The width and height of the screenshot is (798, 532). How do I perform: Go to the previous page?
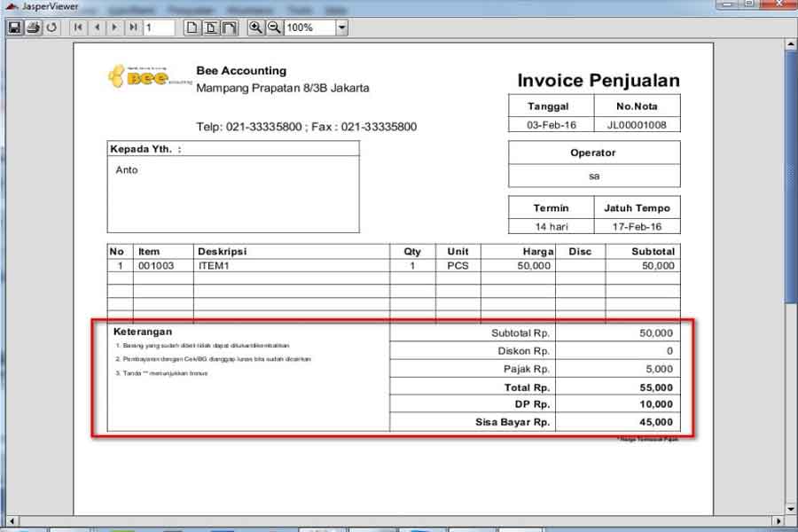[97, 27]
